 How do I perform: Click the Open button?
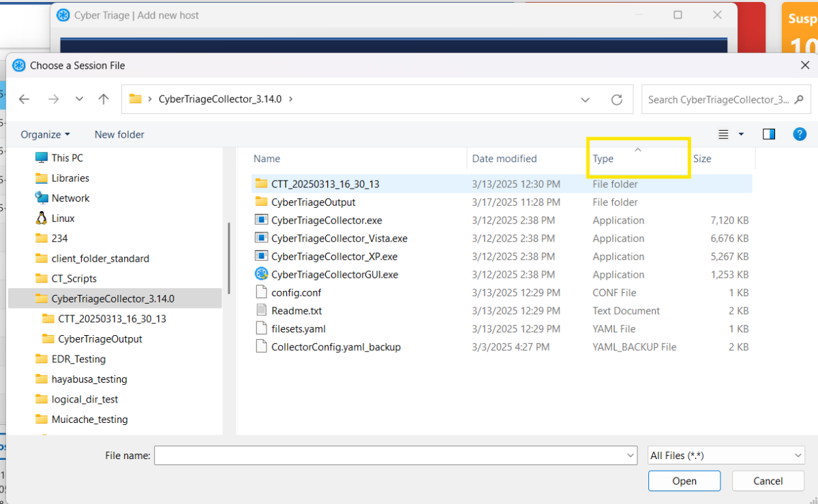(684, 481)
